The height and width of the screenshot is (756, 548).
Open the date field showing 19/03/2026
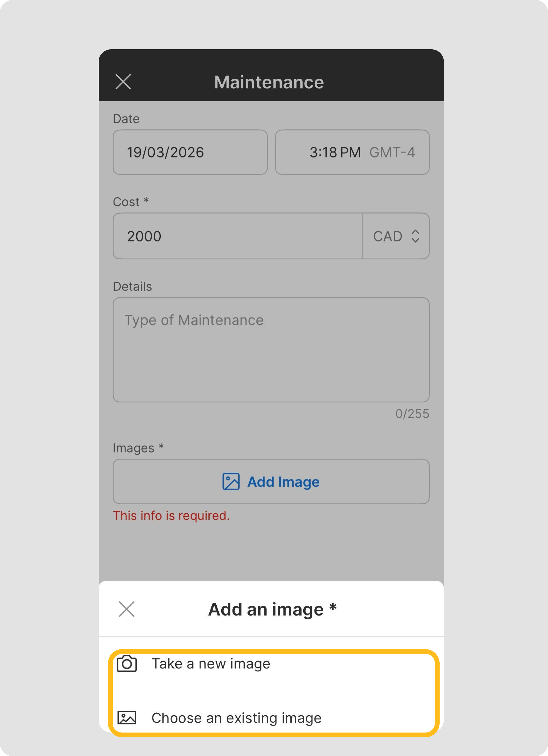pos(190,152)
